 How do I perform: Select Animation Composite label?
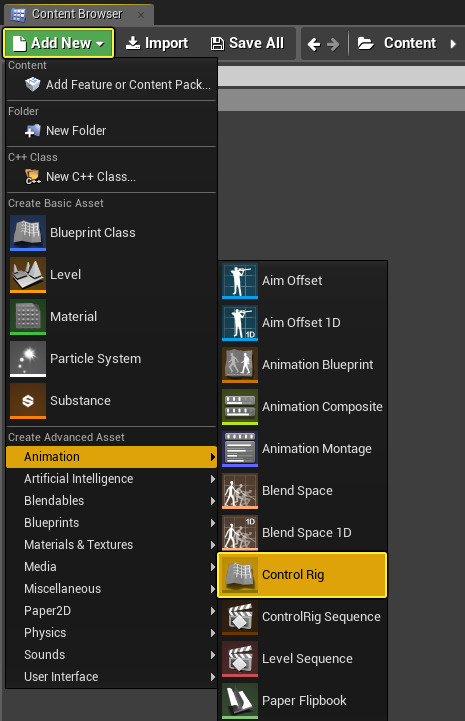click(x=322, y=407)
